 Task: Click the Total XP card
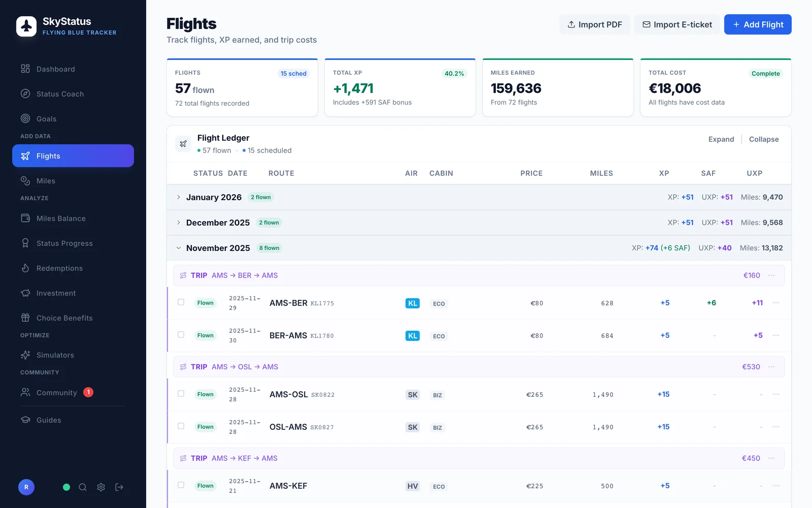click(400, 87)
